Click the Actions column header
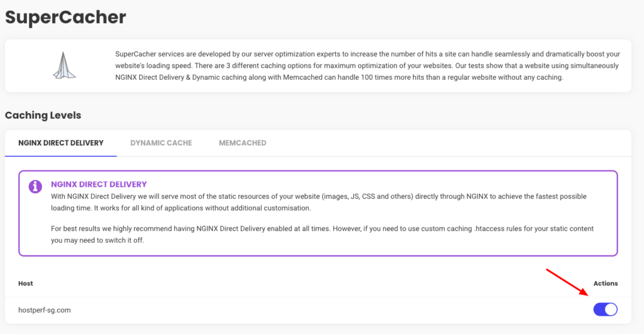This screenshot has width=644, height=334. pyautogui.click(x=606, y=284)
